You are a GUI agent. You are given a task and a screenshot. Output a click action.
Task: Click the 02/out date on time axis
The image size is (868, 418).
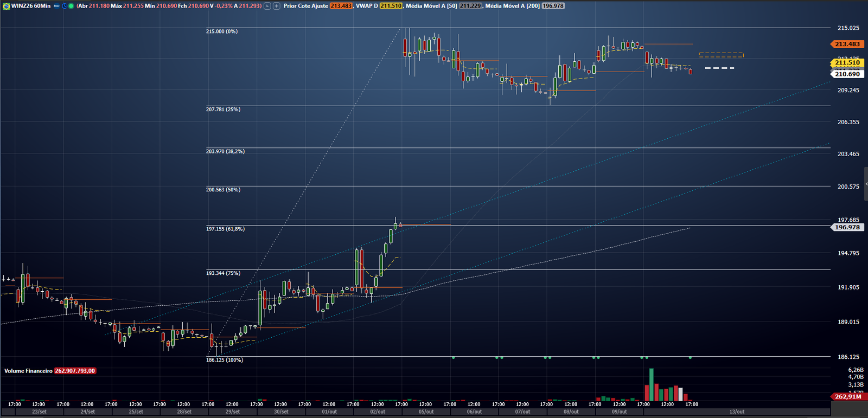(378, 411)
